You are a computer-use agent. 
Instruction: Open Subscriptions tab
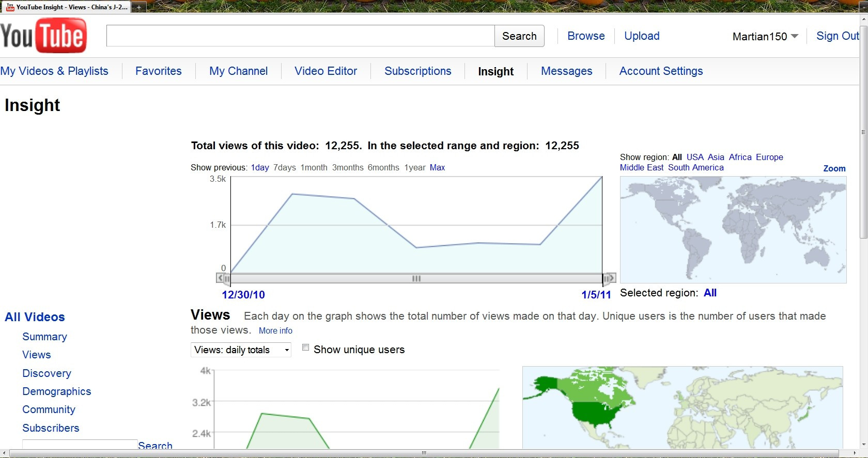coord(418,71)
